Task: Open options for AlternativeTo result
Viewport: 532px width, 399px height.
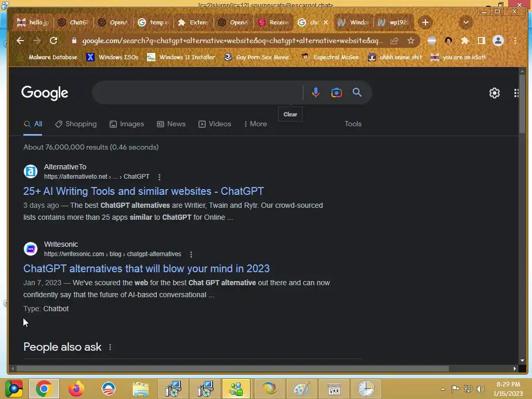Action: (159, 177)
